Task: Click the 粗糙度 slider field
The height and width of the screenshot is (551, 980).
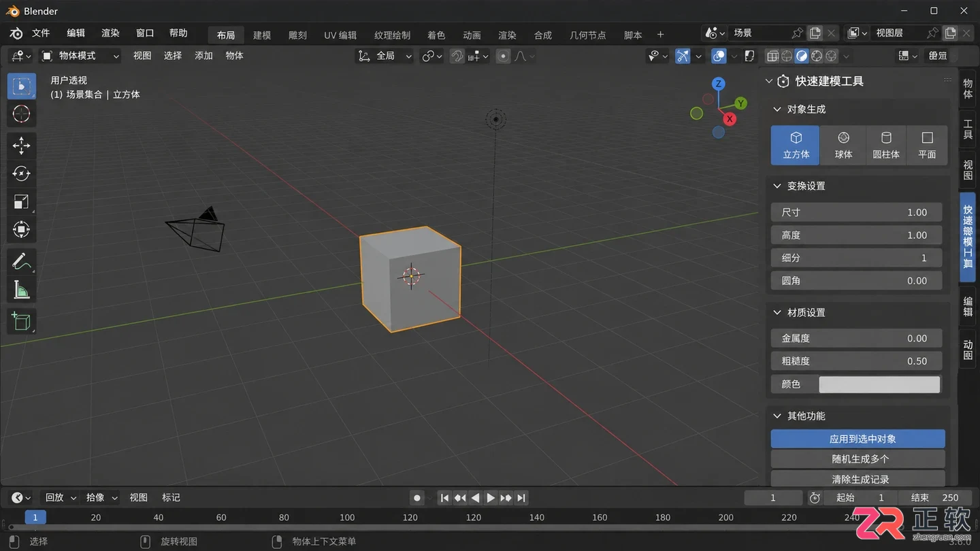Action: point(857,361)
